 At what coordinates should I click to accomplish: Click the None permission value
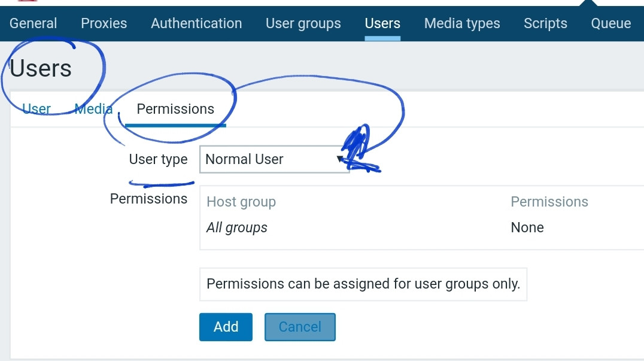(527, 227)
